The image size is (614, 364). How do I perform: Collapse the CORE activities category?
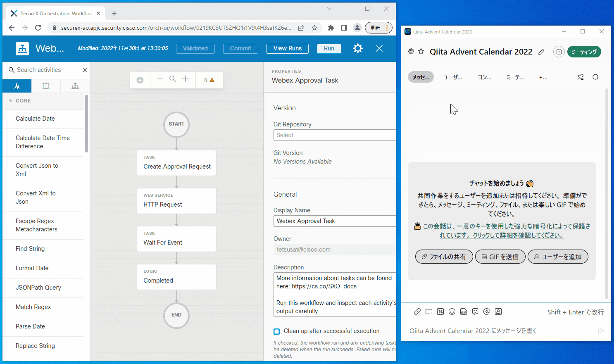click(11, 101)
